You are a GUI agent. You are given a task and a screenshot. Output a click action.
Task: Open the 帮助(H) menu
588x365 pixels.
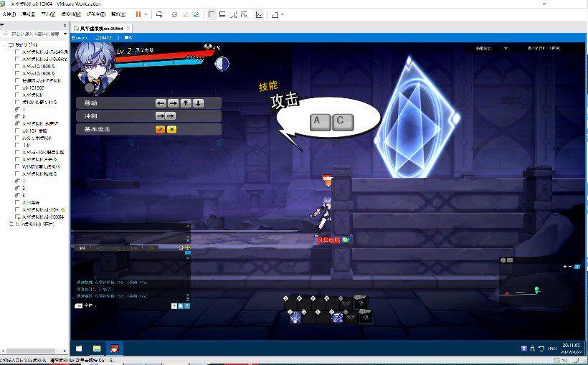pos(118,14)
